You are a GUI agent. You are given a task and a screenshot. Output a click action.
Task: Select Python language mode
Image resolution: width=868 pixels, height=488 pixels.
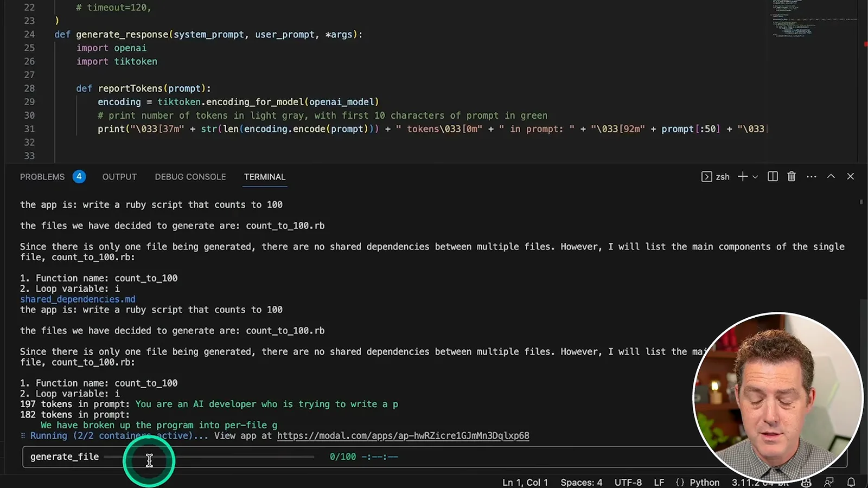tap(704, 482)
